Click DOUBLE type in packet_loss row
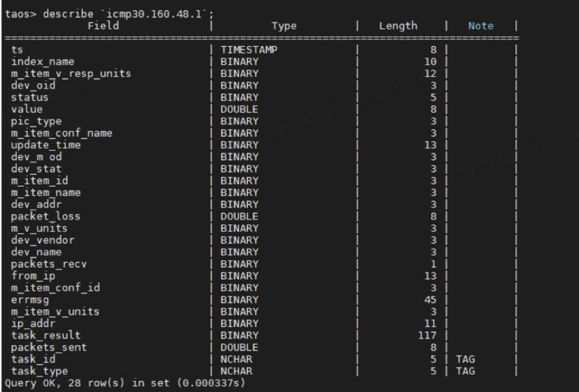The image size is (579, 392). tap(239, 216)
